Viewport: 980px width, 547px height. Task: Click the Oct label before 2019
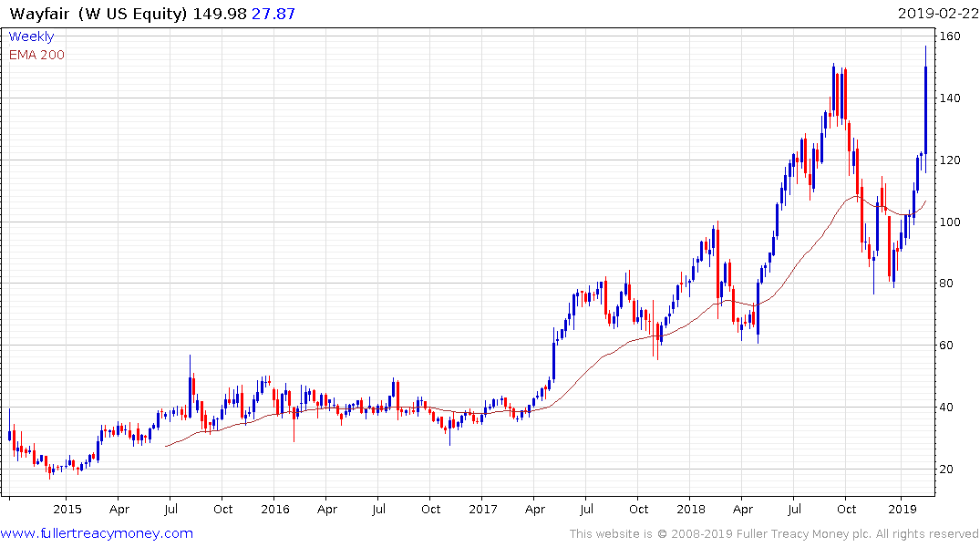click(846, 509)
